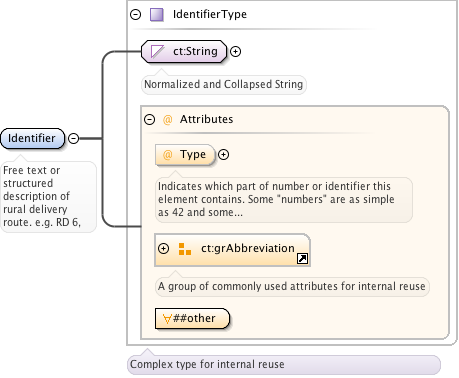Click the 'Normalized and Collapsed String' annotation
459x378 pixels.
[x=223, y=84]
